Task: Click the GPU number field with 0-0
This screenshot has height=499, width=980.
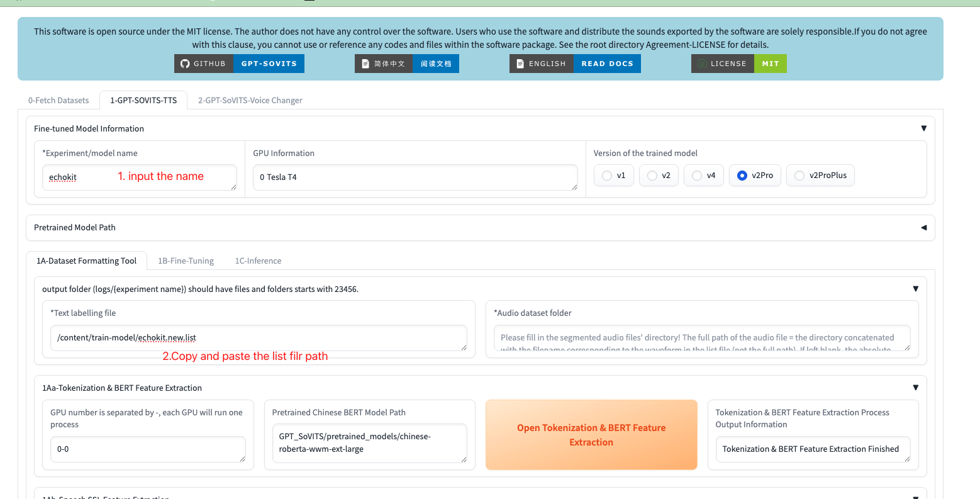Action: pyautogui.click(x=148, y=449)
